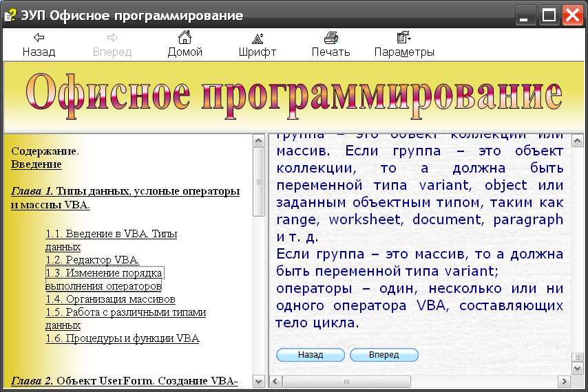Image resolution: width=588 pixels, height=392 pixels.
Task: Open section 1.1 Введение в VBA
Action: 111,240
